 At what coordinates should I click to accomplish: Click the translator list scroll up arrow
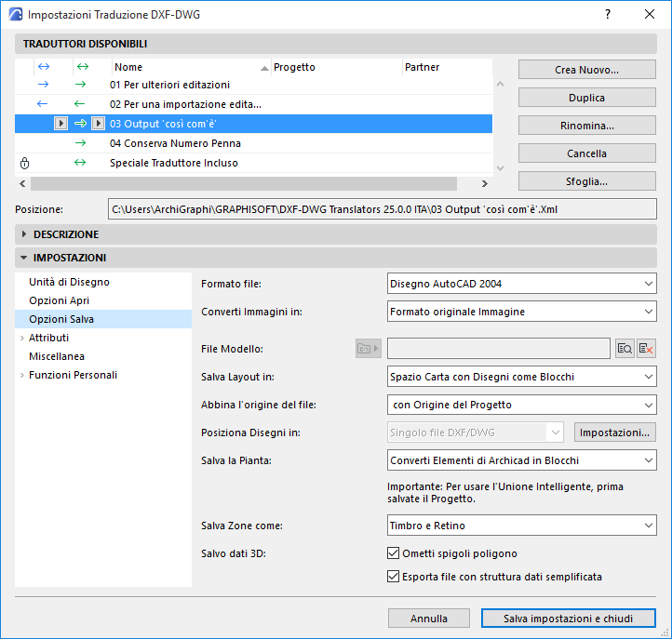(x=500, y=84)
